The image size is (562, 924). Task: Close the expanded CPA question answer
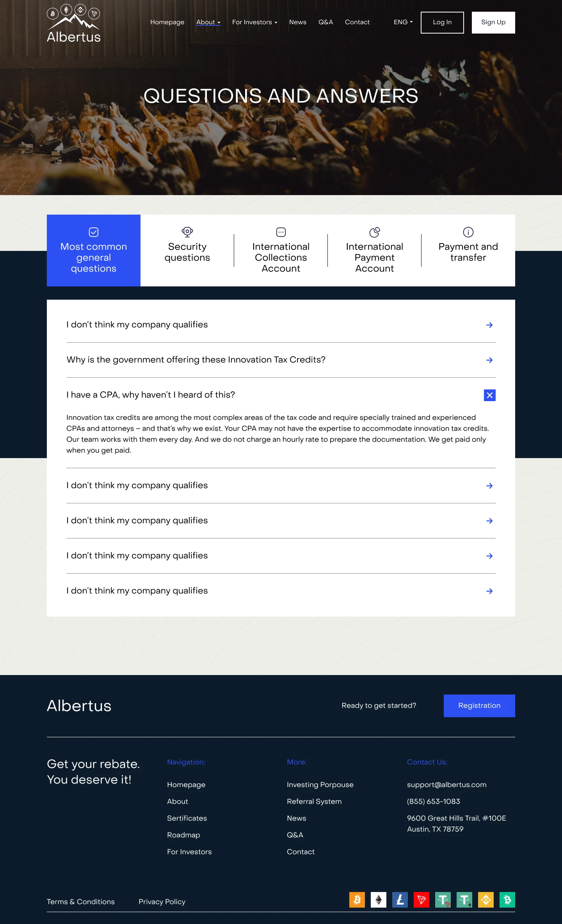(489, 395)
